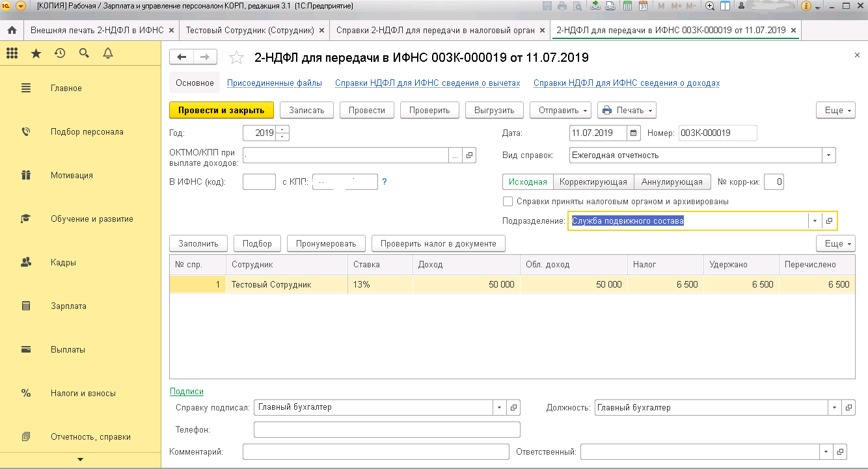Expand the Справку подписал dropdown arrow

[499, 407]
